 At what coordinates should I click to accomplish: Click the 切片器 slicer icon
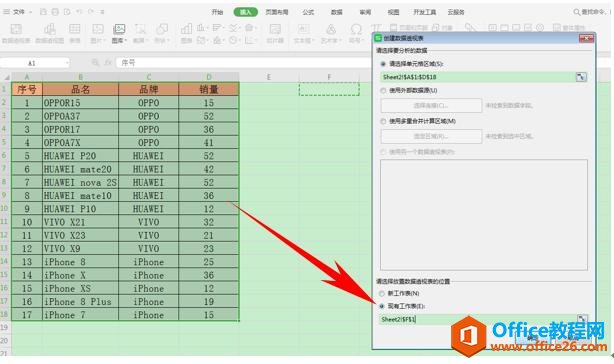pos(275,29)
